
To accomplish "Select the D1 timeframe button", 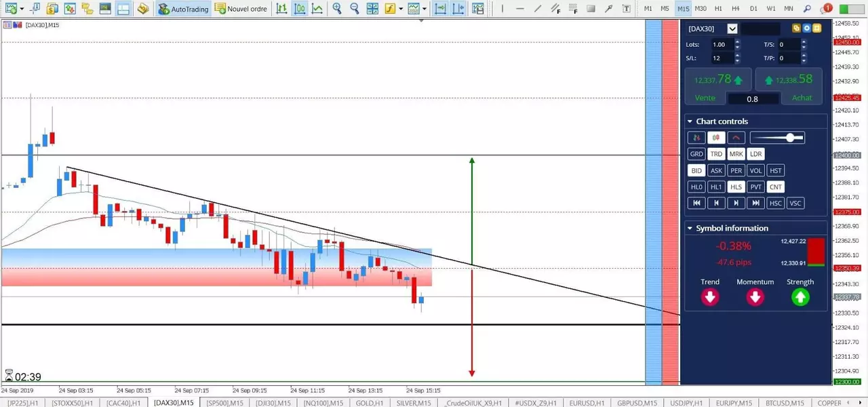I will click(x=753, y=9).
